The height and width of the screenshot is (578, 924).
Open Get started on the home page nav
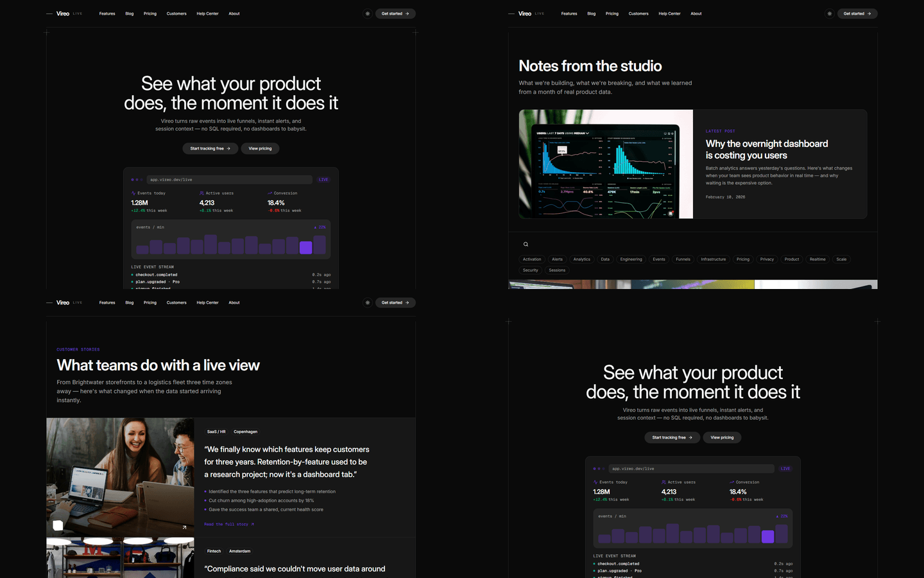(x=395, y=13)
